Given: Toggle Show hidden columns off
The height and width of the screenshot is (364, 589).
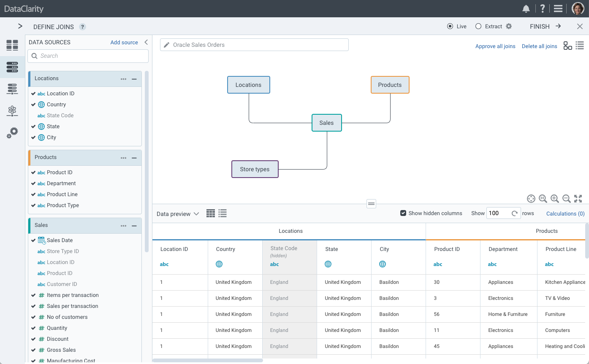Looking at the screenshot, I should click(403, 213).
